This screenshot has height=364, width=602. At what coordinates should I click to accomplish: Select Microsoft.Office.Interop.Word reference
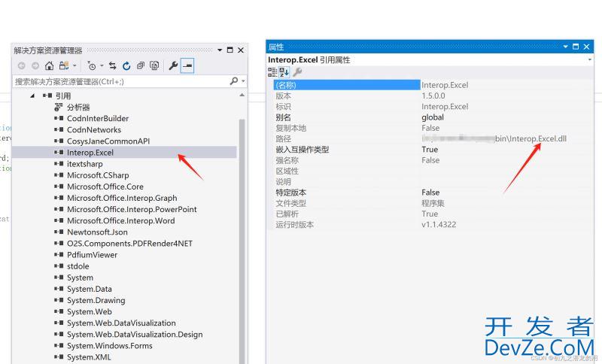tap(120, 221)
